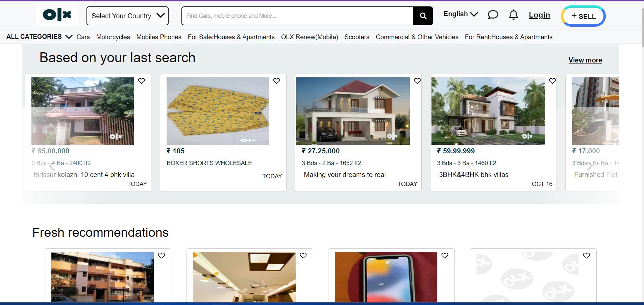Expand the ALL CATEGORIES menu
The width and height of the screenshot is (644, 305).
(x=39, y=36)
